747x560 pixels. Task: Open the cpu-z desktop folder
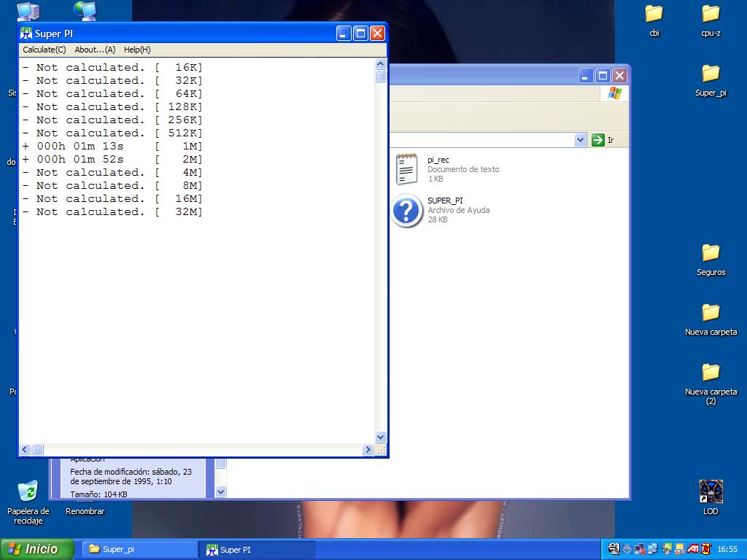click(711, 14)
